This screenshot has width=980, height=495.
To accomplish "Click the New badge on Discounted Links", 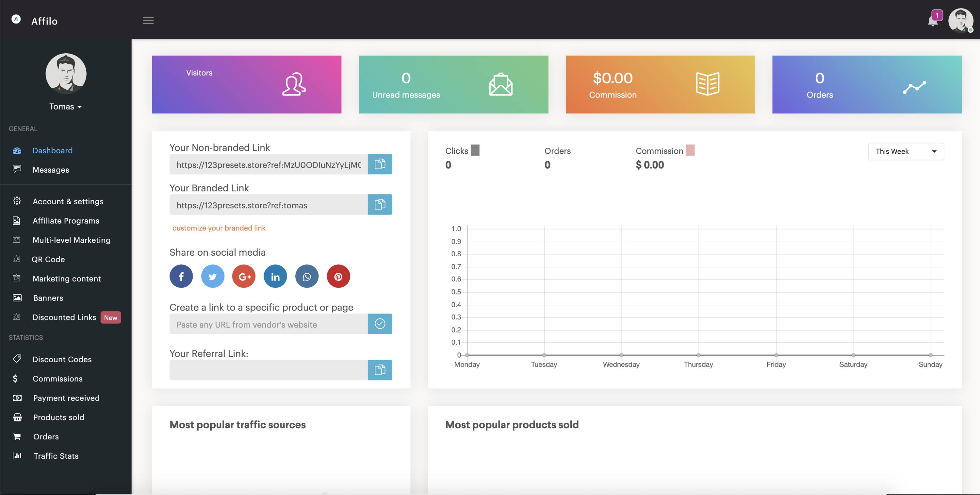I will [111, 317].
